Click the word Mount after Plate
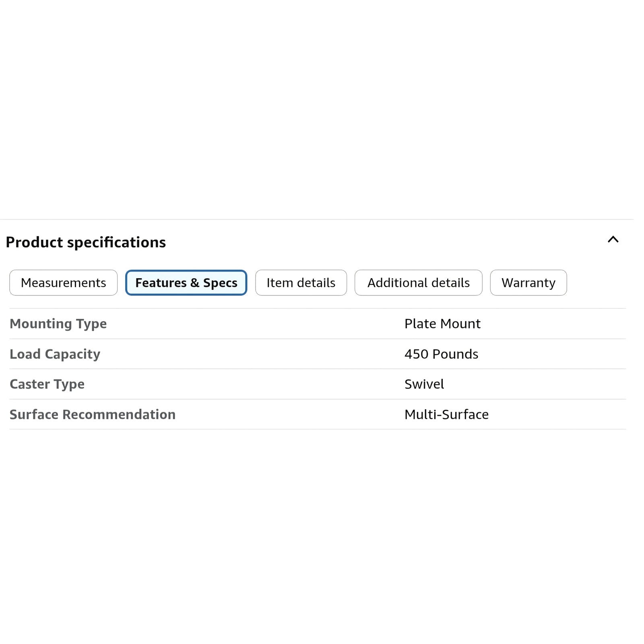The height and width of the screenshot is (644, 644). coord(460,324)
